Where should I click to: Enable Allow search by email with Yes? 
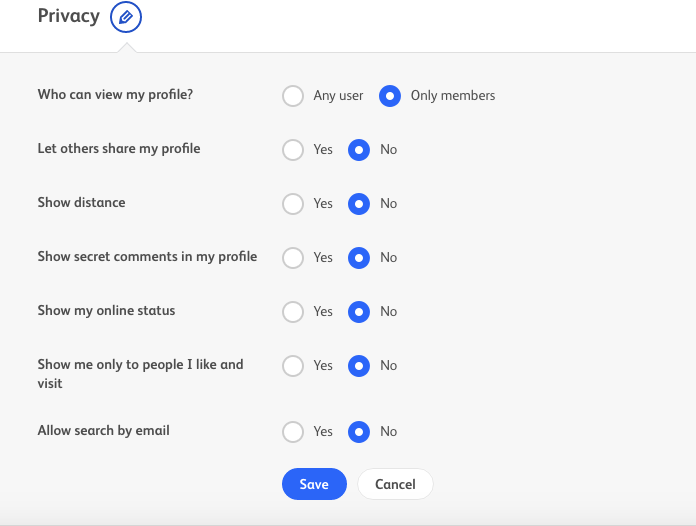(293, 432)
